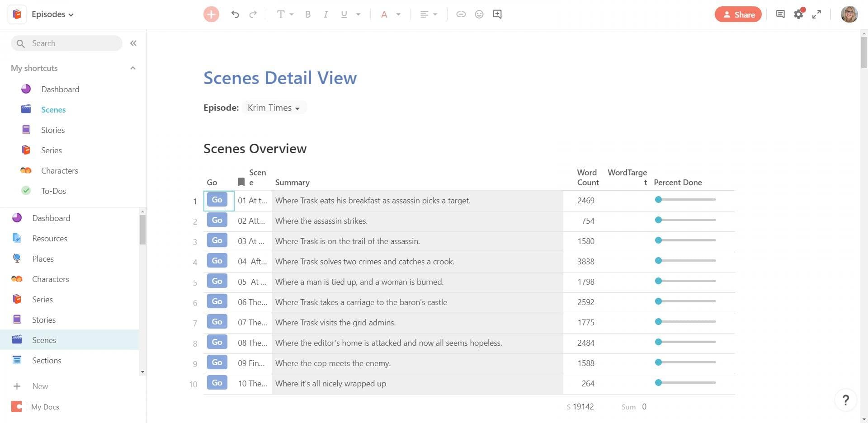The width and height of the screenshot is (868, 423).
Task: Open Characters in the pages list
Action: click(x=50, y=279)
